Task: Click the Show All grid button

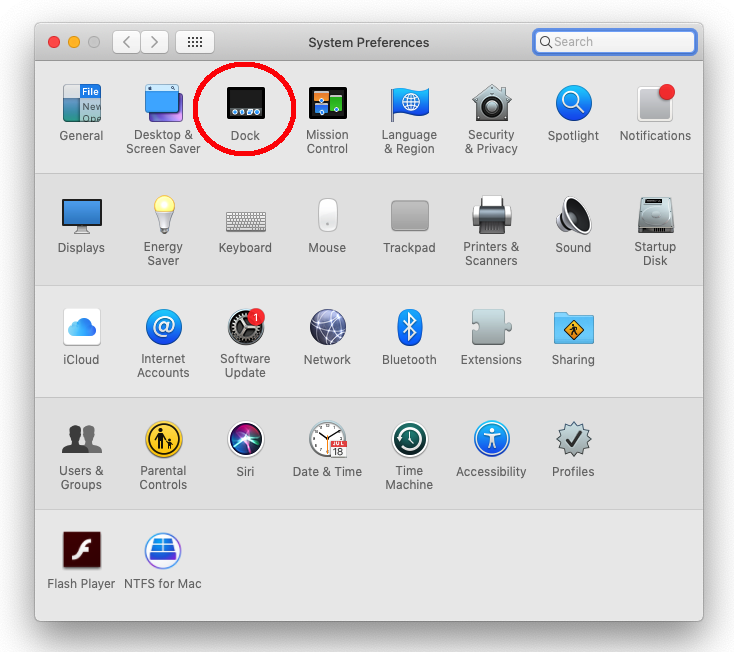Action: coord(195,42)
